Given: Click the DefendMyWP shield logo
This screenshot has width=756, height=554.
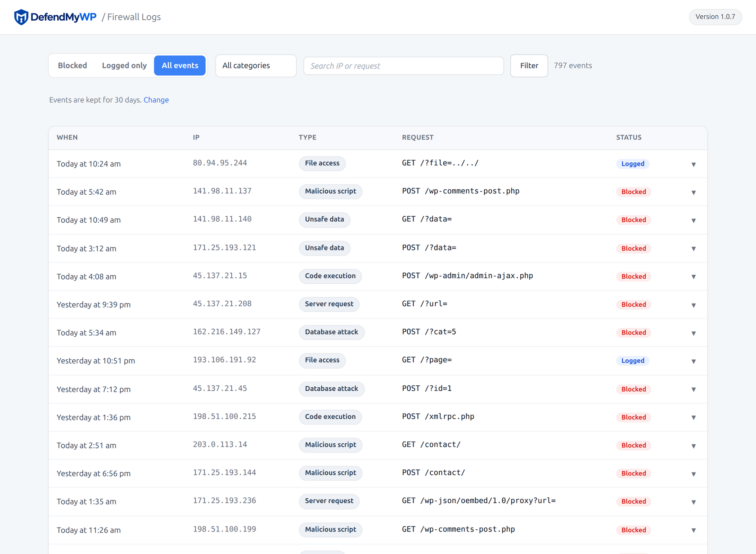Looking at the screenshot, I should coord(21,17).
